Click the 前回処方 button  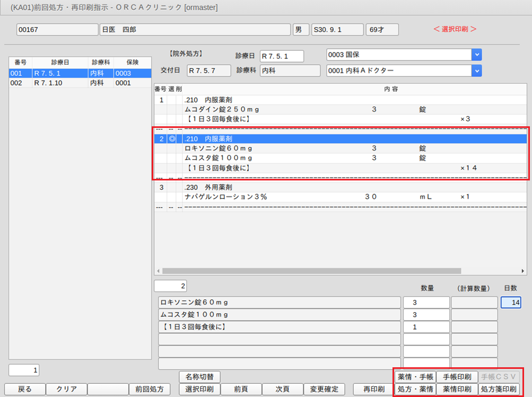point(149,389)
